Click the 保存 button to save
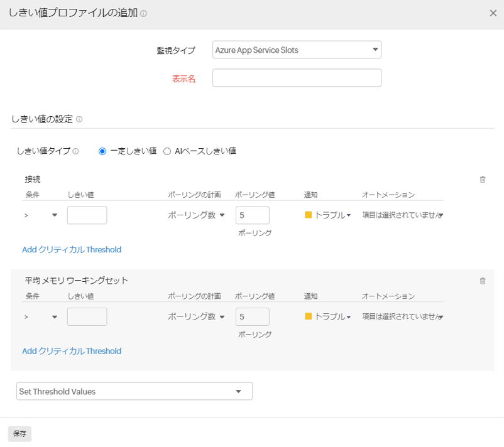Screen dimensions: 504x447 pyautogui.click(x=19, y=433)
